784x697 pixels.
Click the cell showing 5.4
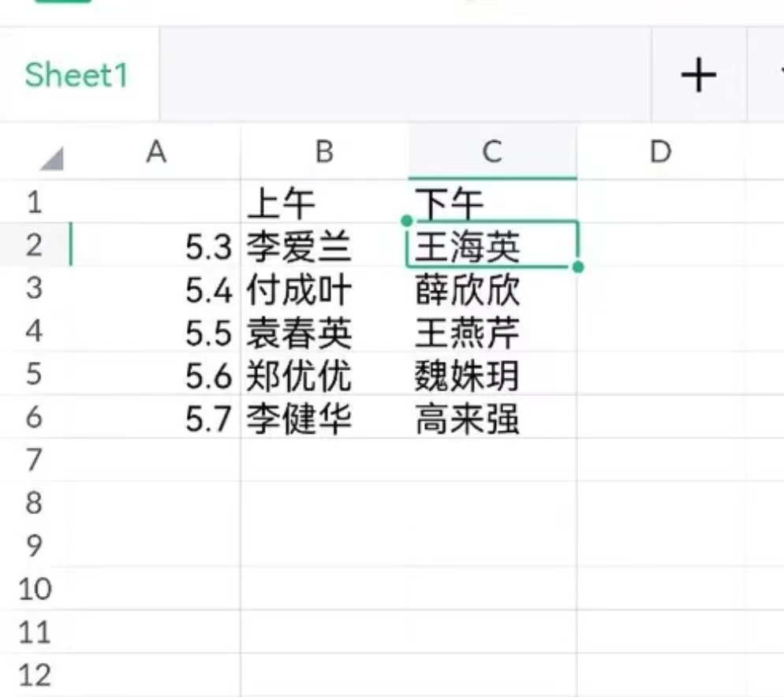pos(155,288)
